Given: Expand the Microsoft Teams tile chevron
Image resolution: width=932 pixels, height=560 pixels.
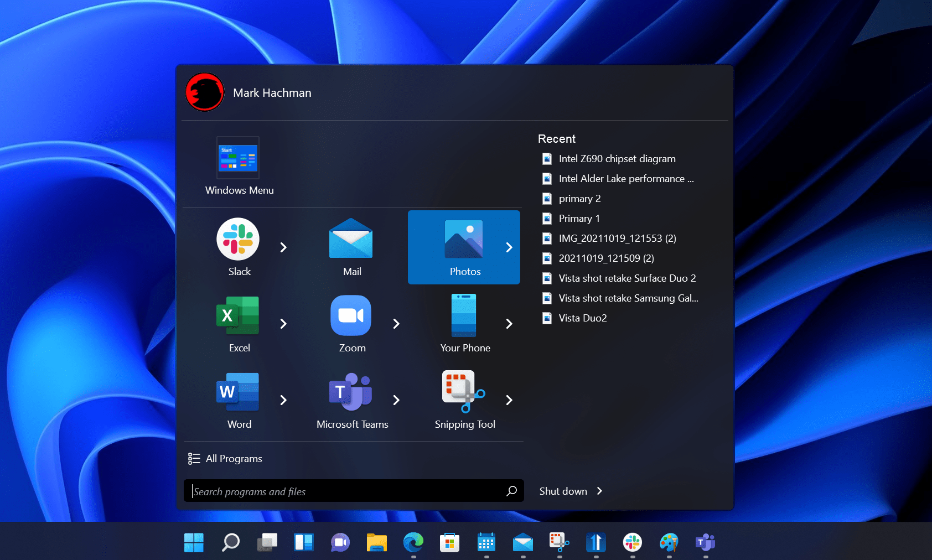Looking at the screenshot, I should pos(396,400).
